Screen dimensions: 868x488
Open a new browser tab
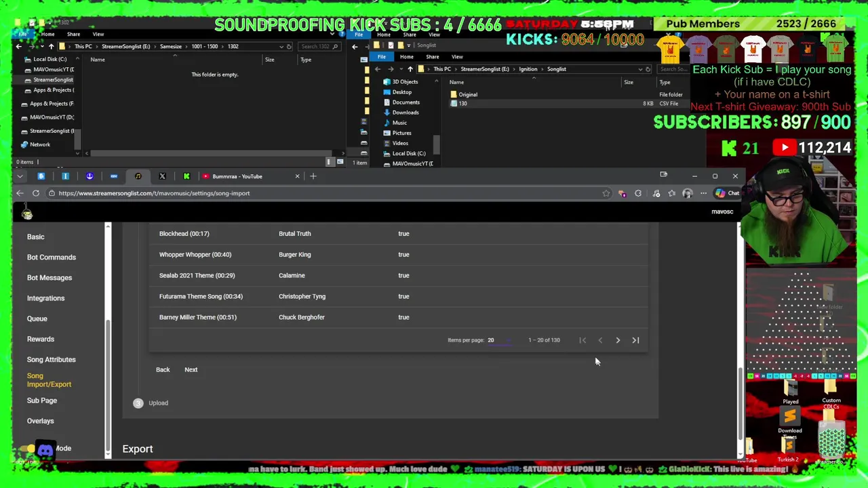(313, 176)
